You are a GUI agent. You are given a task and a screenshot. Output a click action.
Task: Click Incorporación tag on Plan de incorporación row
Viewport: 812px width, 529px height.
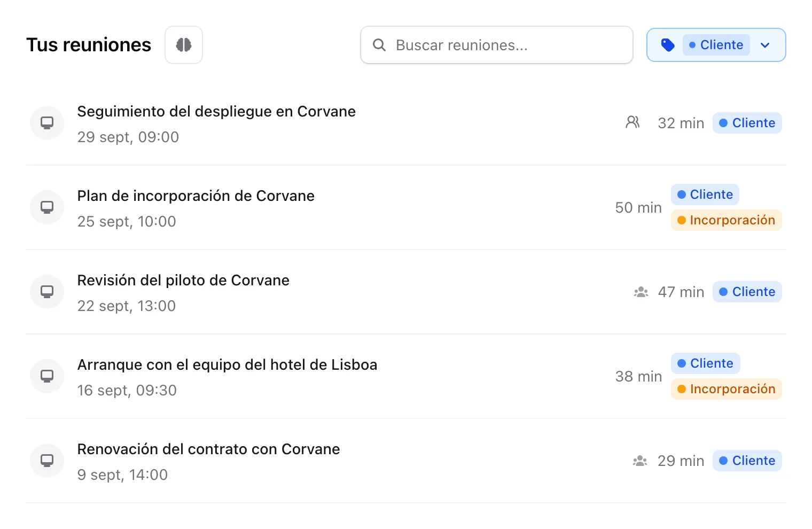(x=727, y=220)
